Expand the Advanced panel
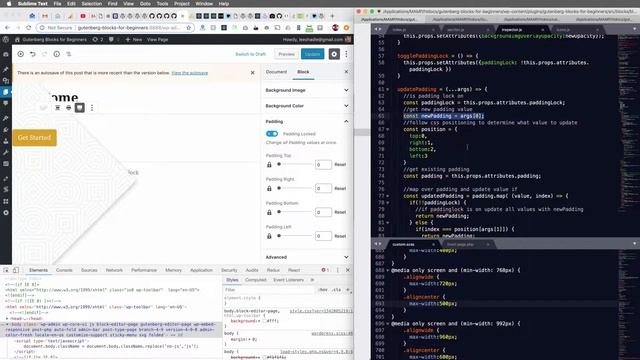The image size is (640, 360). click(307, 257)
